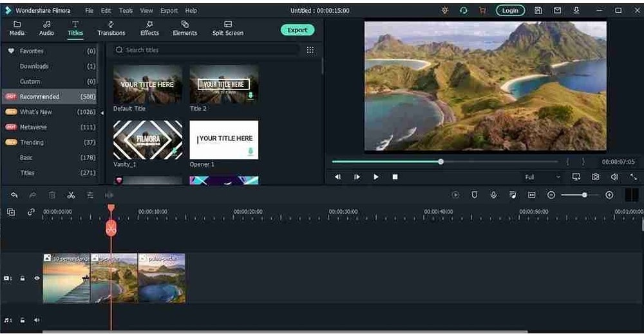Select the Recommended category

tap(50, 97)
